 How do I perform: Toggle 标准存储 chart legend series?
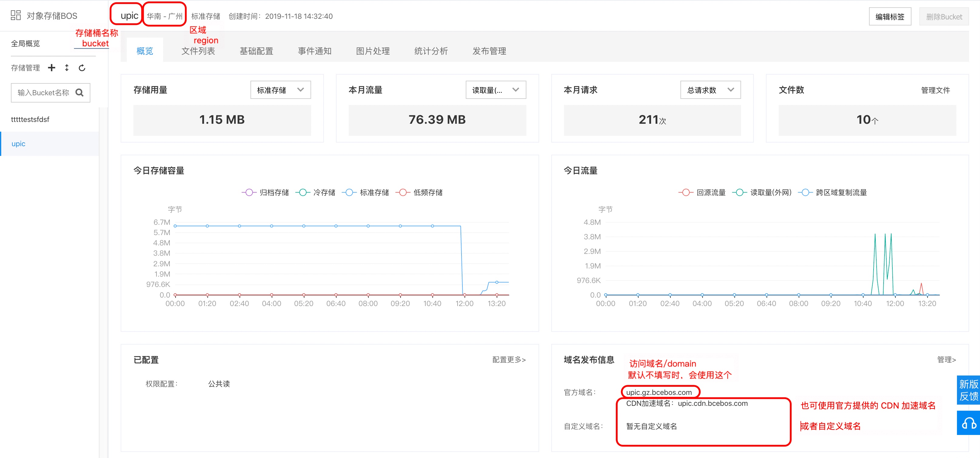pyautogui.click(x=366, y=193)
